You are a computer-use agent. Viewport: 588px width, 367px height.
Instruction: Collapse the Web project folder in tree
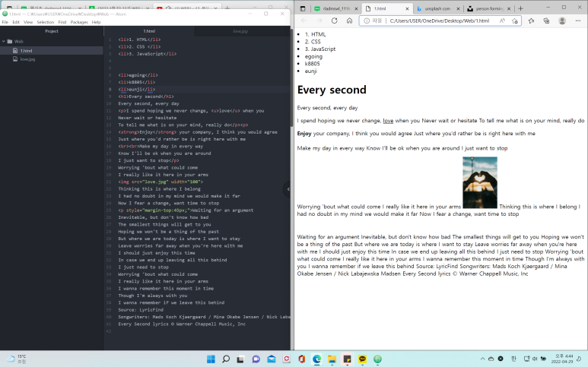(x=4, y=42)
